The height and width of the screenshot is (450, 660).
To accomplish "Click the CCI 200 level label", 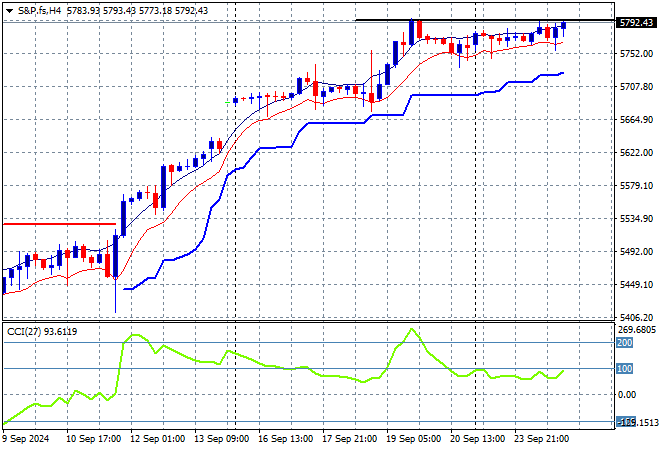I will pyautogui.click(x=625, y=342).
